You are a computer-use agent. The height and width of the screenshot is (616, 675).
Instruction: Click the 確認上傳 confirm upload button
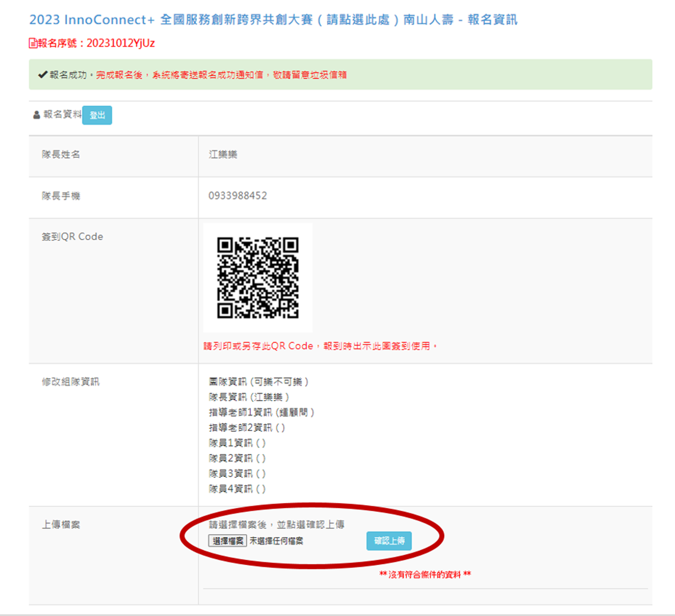pyautogui.click(x=389, y=541)
